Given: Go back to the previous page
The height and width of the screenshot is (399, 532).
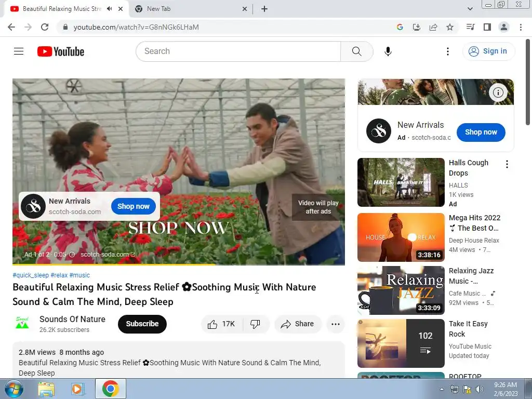Looking at the screenshot, I should pyautogui.click(x=11, y=27).
